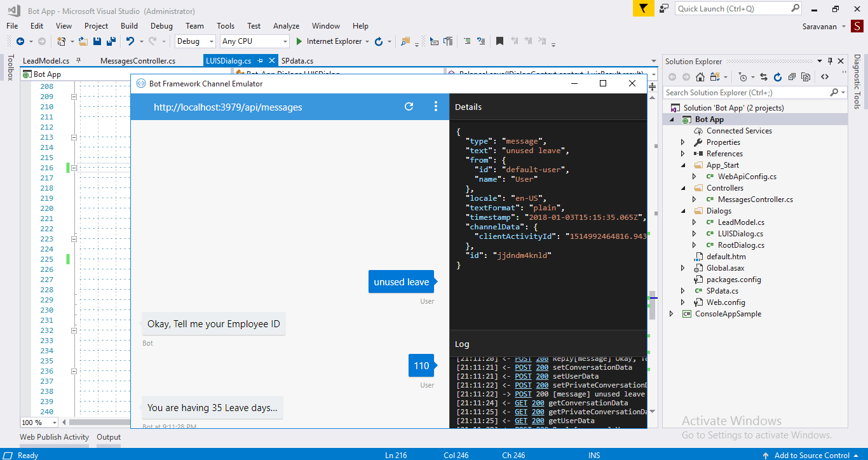Select Web.config in Solution Explorer
This screenshot has width=868, height=460.
tap(726, 302)
